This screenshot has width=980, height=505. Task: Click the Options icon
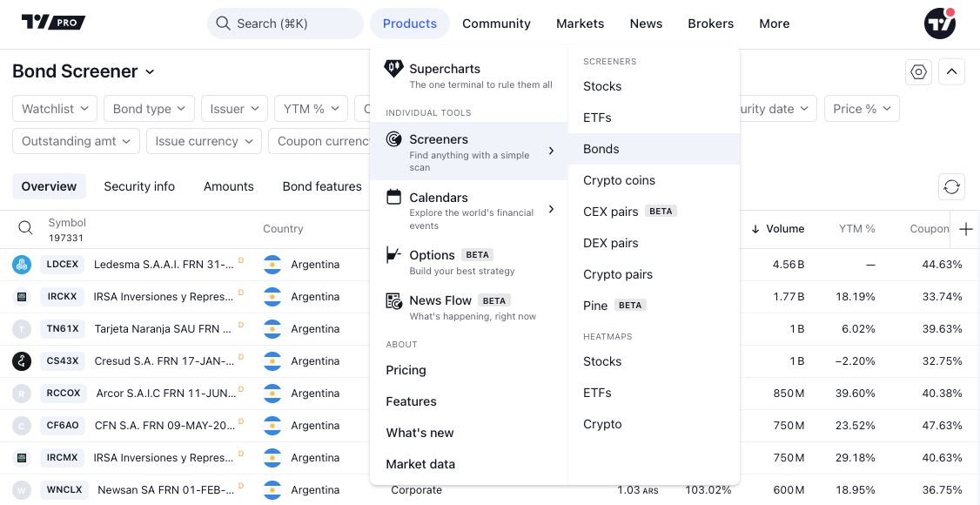[x=393, y=254]
